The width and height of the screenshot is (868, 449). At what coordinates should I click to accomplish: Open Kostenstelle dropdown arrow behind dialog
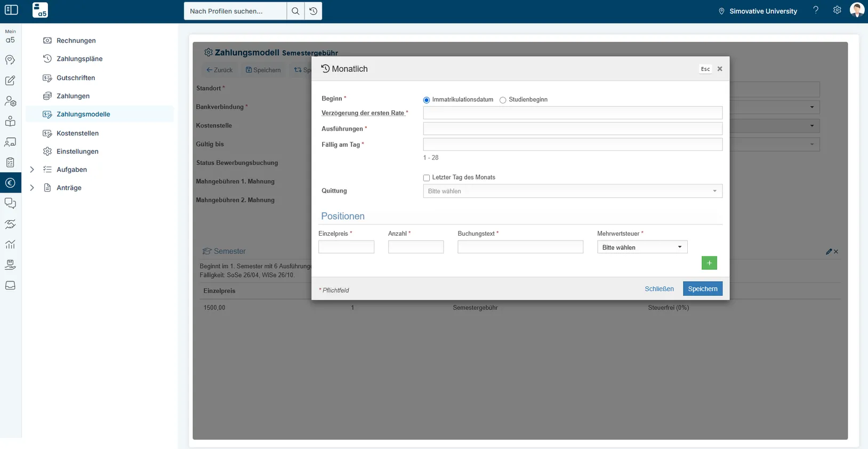[812, 126]
